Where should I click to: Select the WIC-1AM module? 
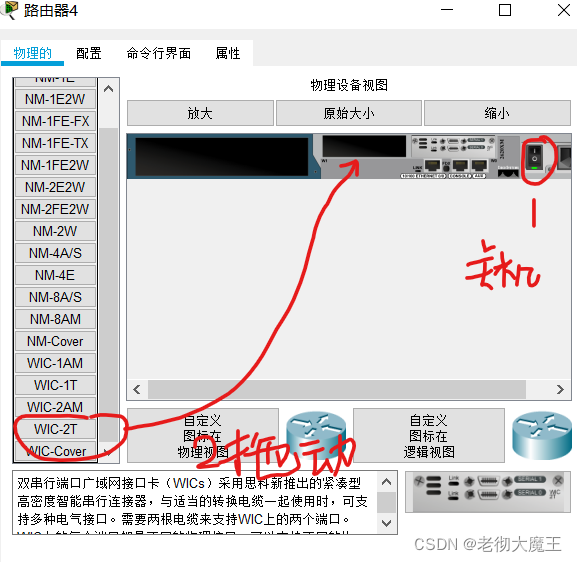click(x=55, y=363)
